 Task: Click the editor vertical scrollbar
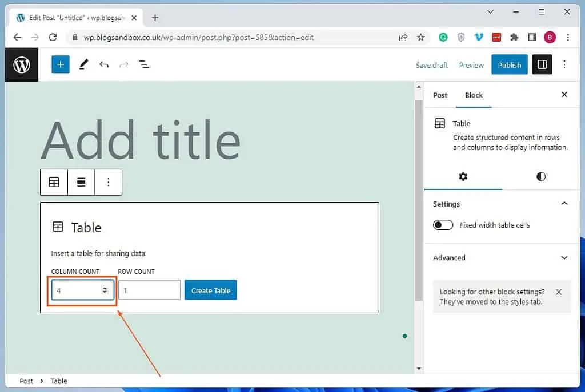419,200
